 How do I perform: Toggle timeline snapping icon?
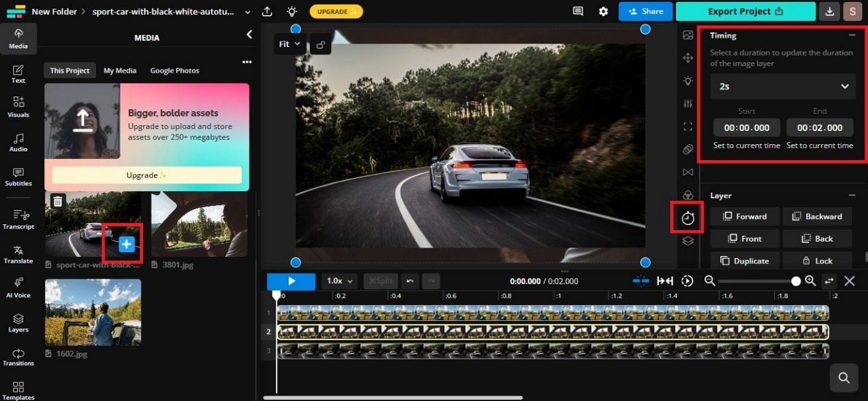(640, 281)
